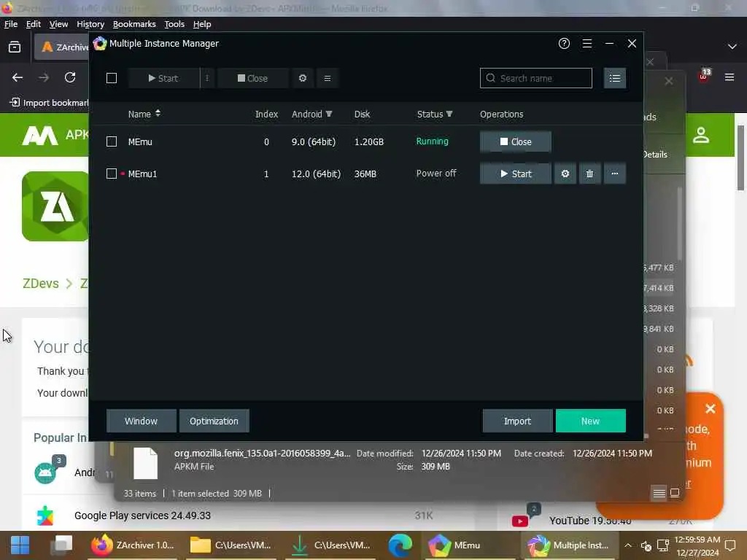
Task: Open Multiple Instance Manager hamburger menu
Action: 587,43
